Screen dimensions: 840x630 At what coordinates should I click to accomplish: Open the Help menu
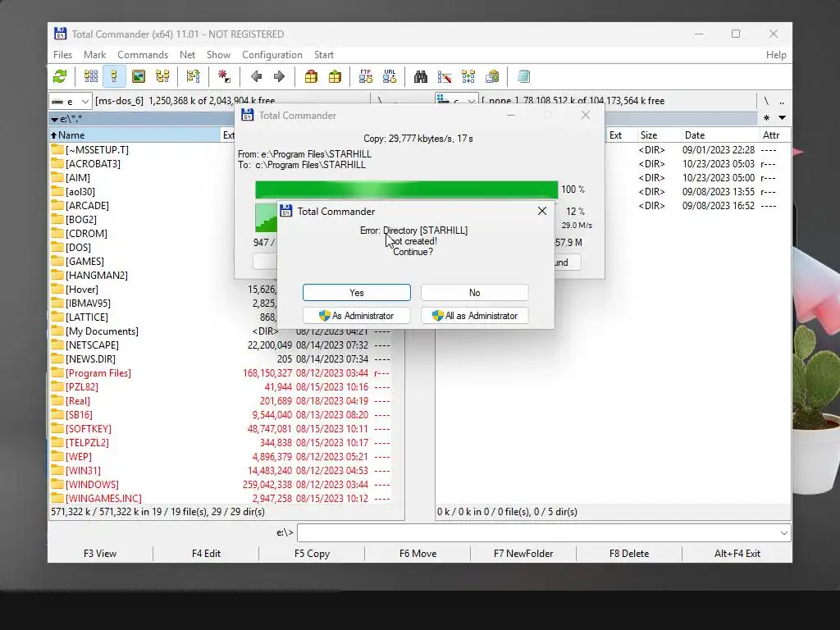pyautogui.click(x=776, y=55)
